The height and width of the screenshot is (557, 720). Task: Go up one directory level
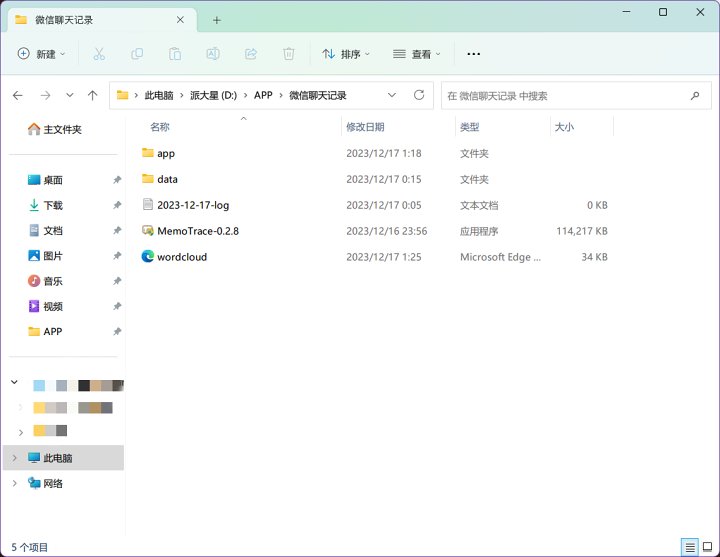point(93,96)
